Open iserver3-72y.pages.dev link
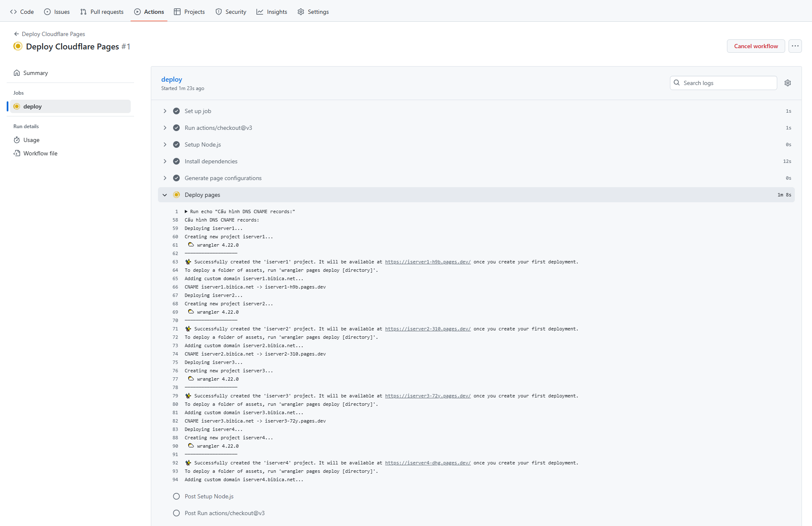The image size is (812, 526). pyautogui.click(x=428, y=396)
